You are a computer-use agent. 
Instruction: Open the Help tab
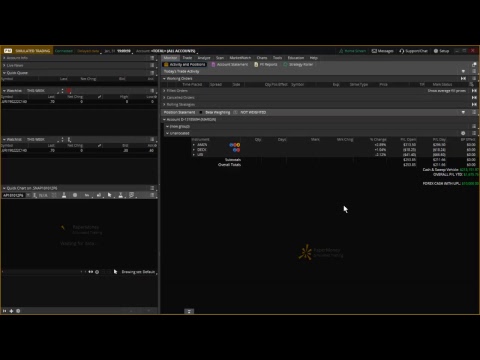[314, 58]
